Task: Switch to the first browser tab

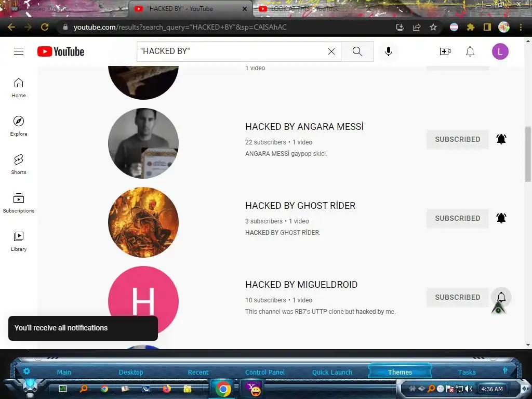Action: [x=64, y=9]
